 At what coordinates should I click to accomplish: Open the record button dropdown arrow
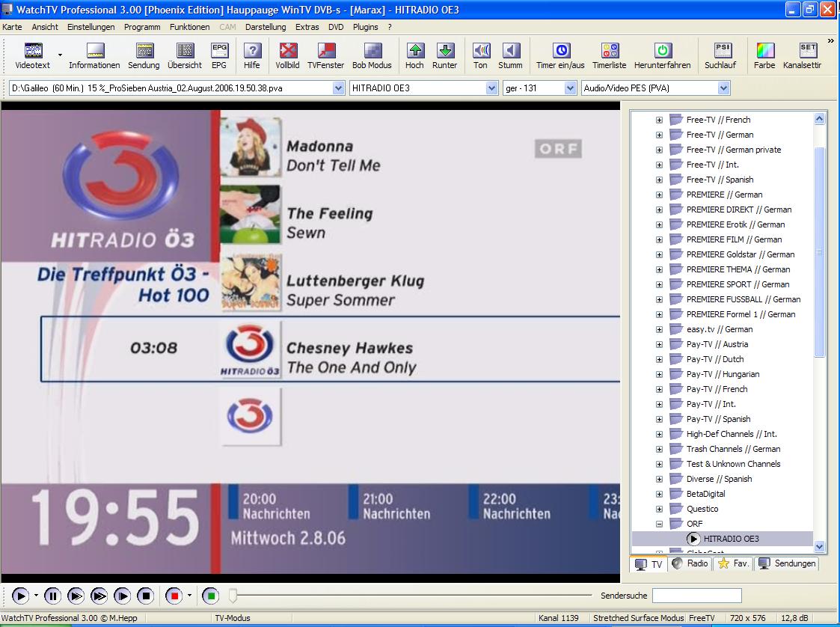(190, 596)
